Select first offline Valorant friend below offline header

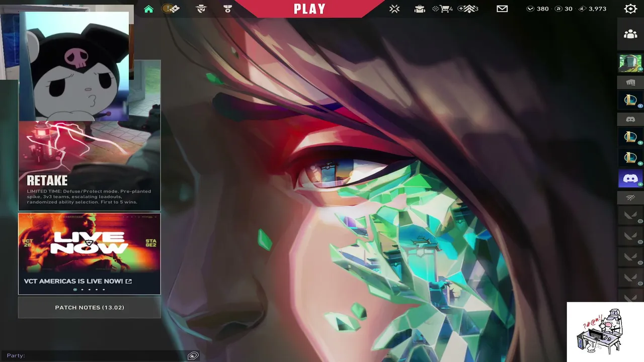click(x=630, y=216)
